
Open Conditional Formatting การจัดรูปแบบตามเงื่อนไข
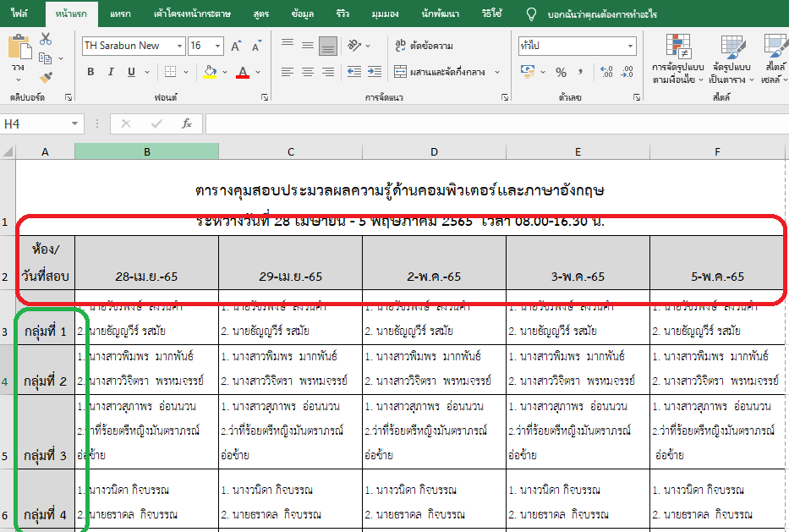pyautogui.click(x=677, y=58)
